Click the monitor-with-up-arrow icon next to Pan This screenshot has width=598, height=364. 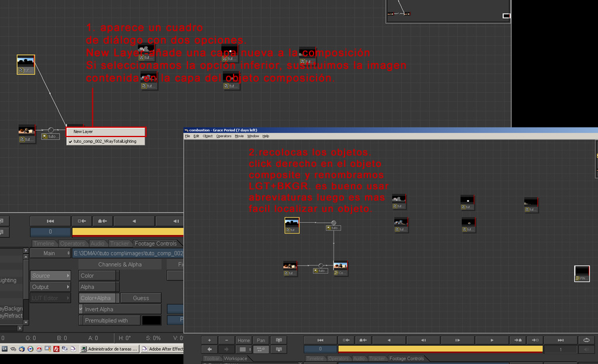(279, 340)
